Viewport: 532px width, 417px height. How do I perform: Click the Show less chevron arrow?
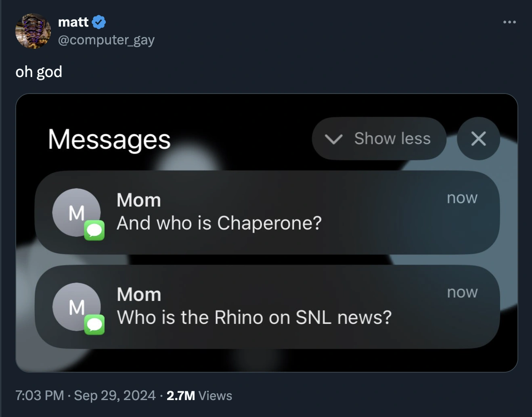pyautogui.click(x=333, y=139)
